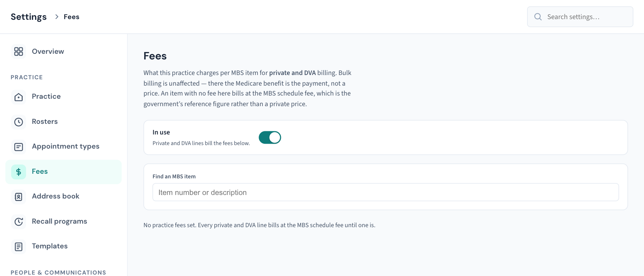The width and height of the screenshot is (644, 276).
Task: Click the 'In use' label
Action: [161, 132]
